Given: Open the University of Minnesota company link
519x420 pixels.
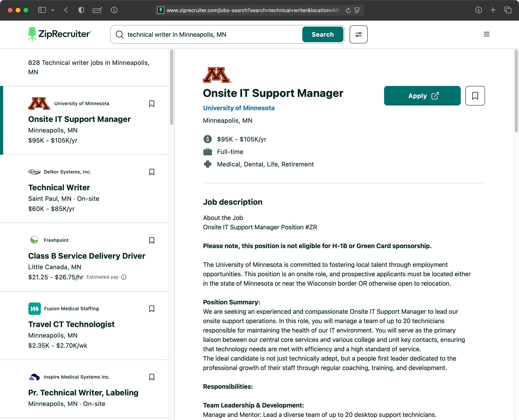Looking at the screenshot, I should 239,108.
